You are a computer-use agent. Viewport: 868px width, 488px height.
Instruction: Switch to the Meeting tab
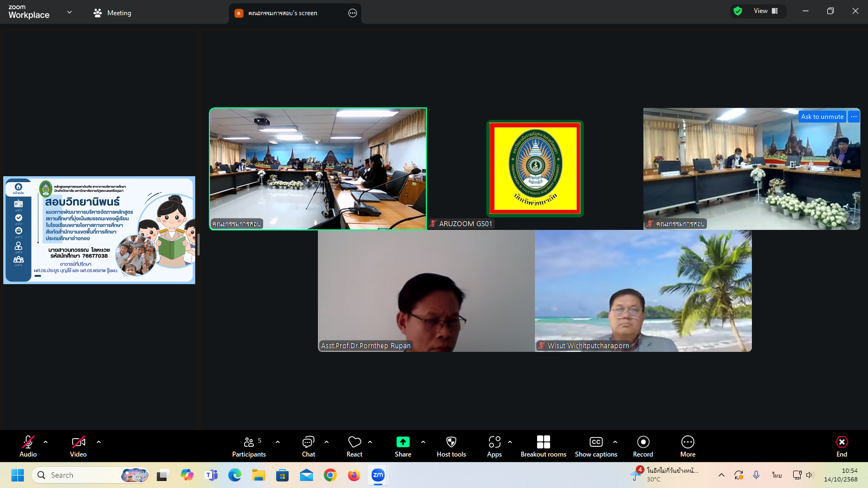click(112, 13)
